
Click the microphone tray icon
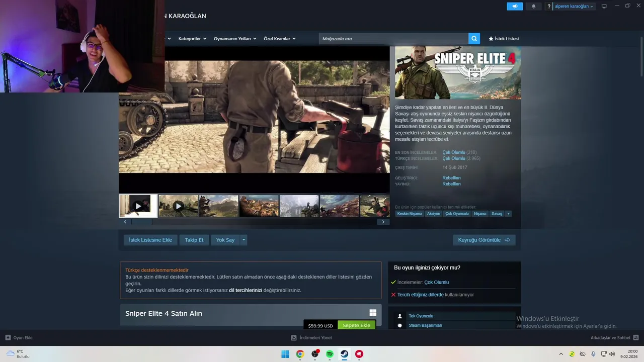(x=594, y=354)
